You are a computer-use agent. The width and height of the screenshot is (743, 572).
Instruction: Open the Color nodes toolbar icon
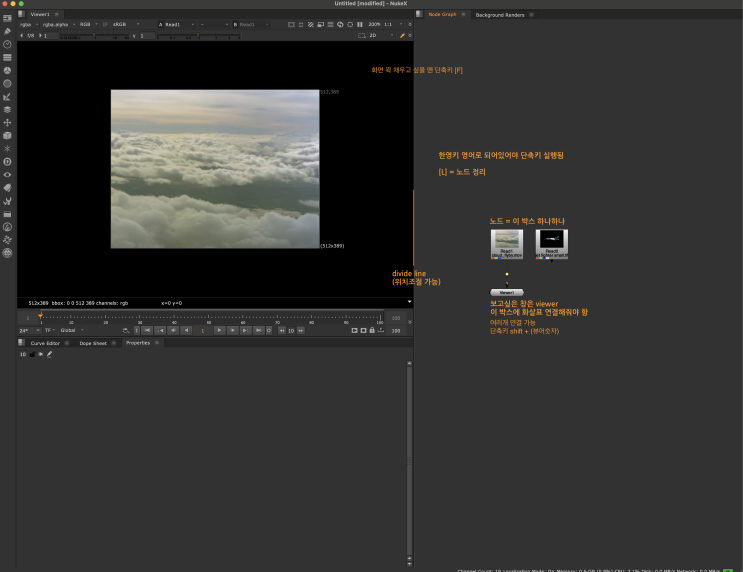click(x=7, y=70)
